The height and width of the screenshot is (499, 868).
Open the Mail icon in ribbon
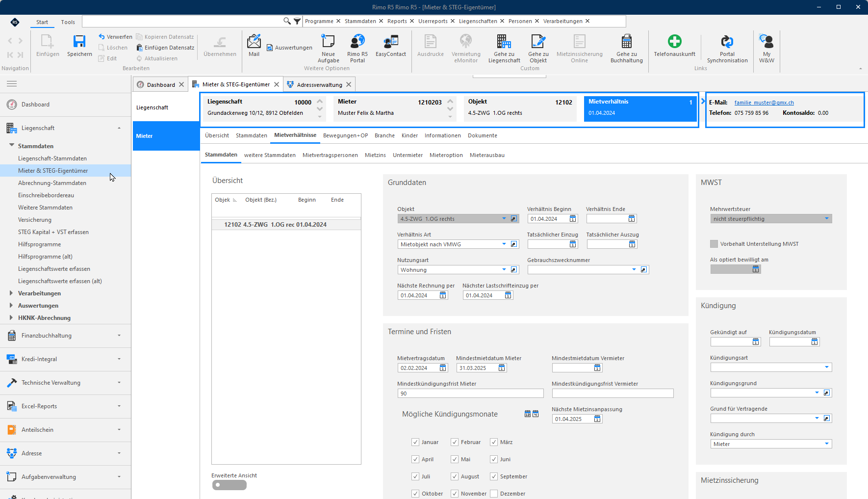[254, 41]
